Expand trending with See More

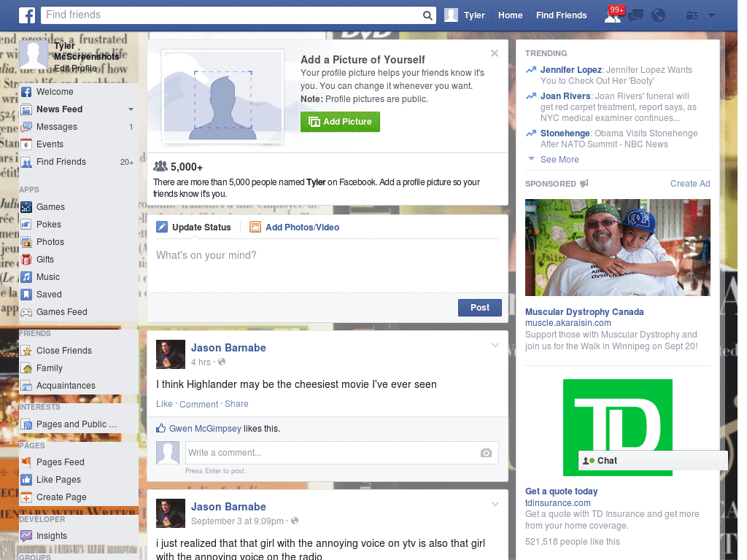pyautogui.click(x=560, y=160)
